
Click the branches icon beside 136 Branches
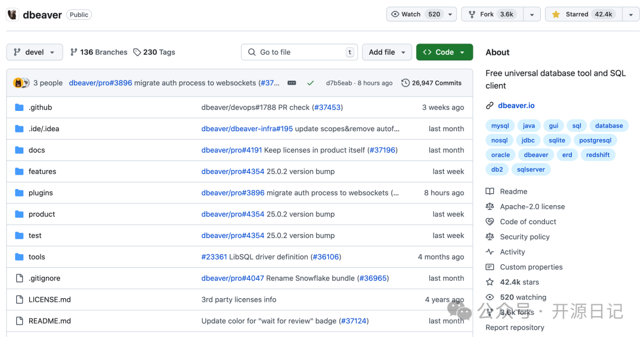[x=74, y=52]
